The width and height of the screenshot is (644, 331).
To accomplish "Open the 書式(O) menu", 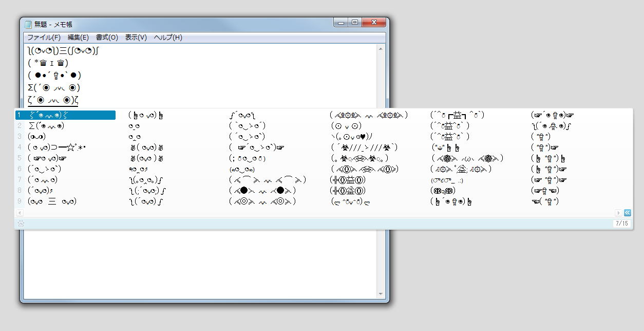I will [106, 37].
